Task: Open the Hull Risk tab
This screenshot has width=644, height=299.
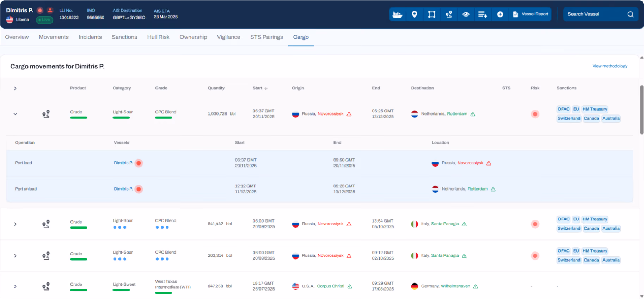Action: (158, 37)
